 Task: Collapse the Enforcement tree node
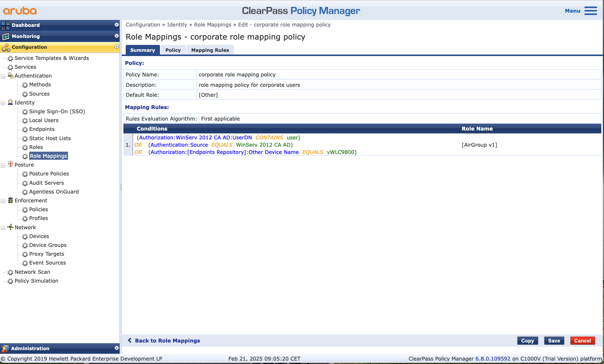point(3,201)
